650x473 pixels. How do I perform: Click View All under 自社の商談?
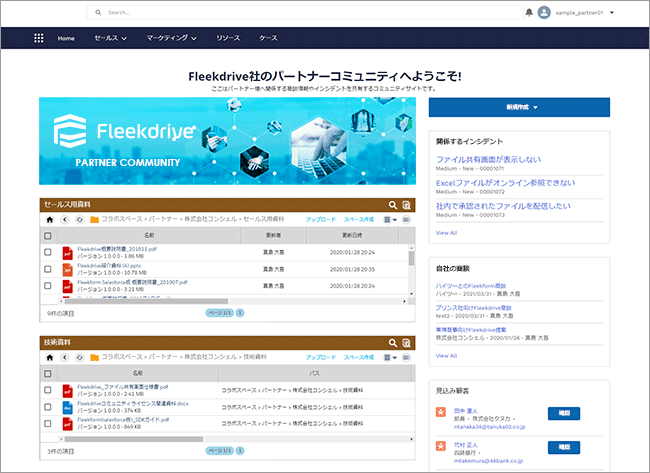pos(446,356)
